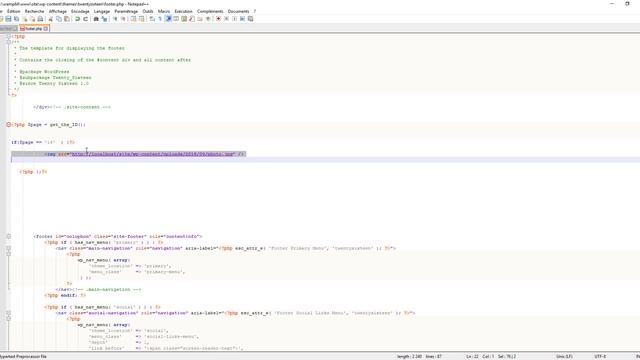The height and width of the screenshot is (360, 640).
Task: Click the Cut (scissors) toolbar icon
Action: click(x=50, y=19)
